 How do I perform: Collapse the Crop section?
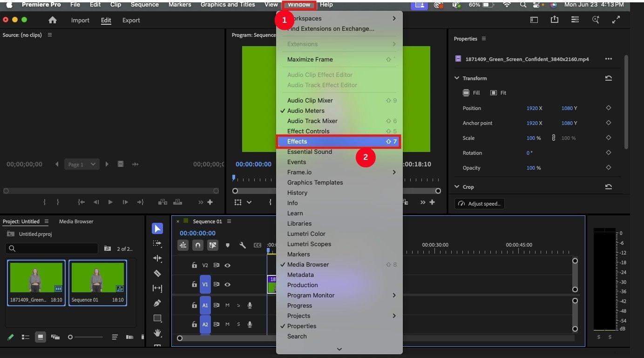click(457, 186)
